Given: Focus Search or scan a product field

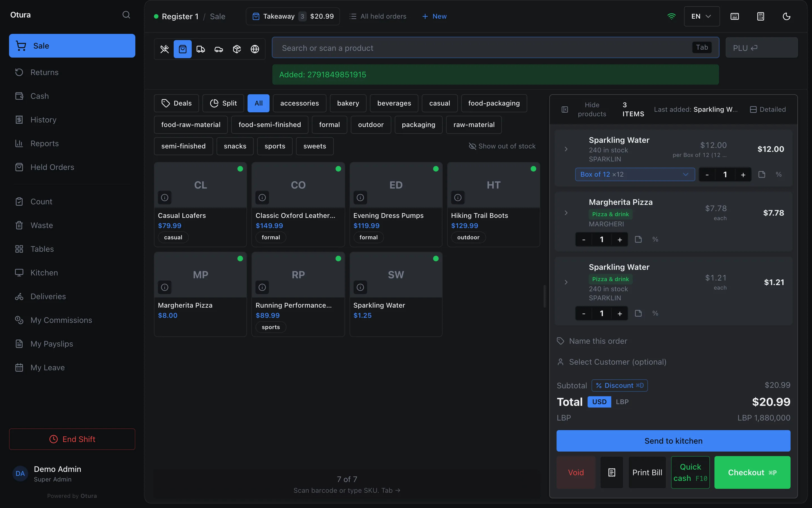Looking at the screenshot, I should coord(495,48).
